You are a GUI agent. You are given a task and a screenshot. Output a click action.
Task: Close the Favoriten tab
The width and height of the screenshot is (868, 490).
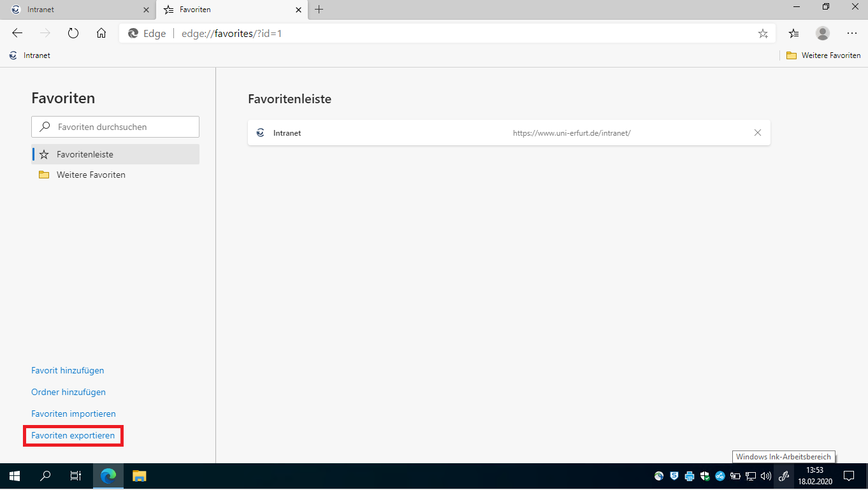pyautogui.click(x=298, y=10)
